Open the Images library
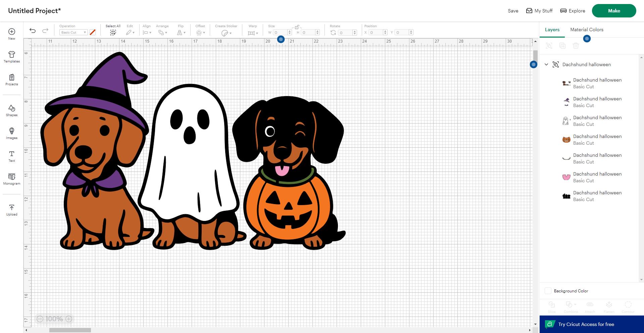Screen dimensions: 644x333 tap(12, 131)
